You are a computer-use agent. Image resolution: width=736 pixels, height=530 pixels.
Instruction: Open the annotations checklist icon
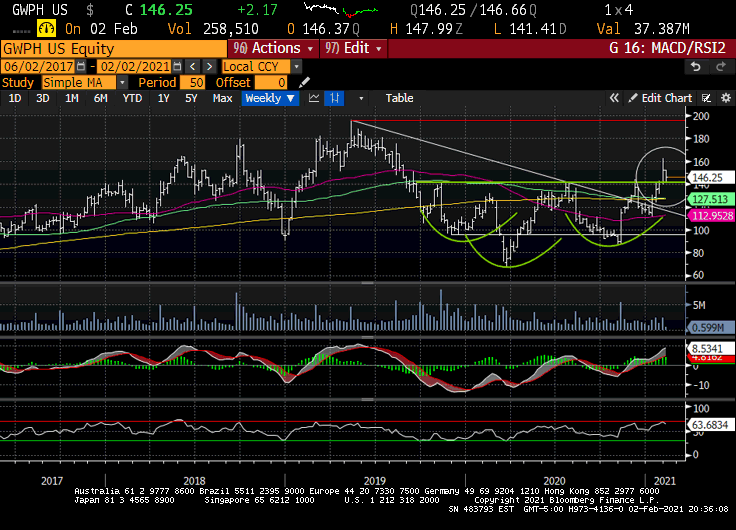click(706, 98)
